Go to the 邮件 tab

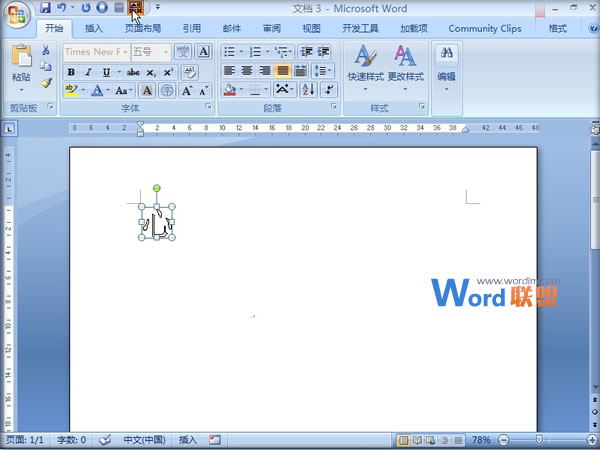click(x=232, y=28)
